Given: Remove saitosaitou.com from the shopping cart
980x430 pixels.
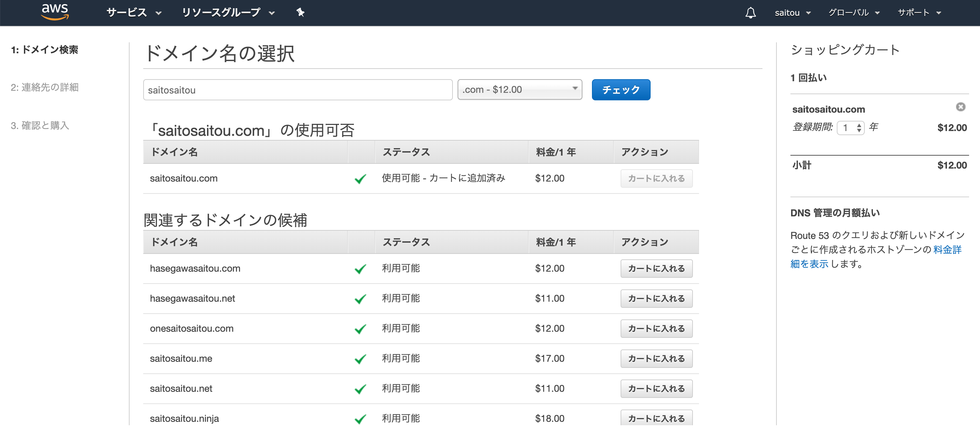Looking at the screenshot, I should pos(960,107).
